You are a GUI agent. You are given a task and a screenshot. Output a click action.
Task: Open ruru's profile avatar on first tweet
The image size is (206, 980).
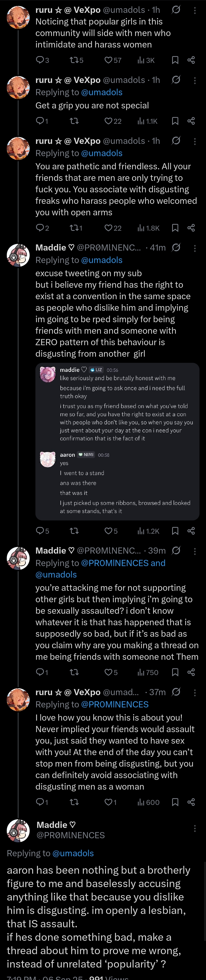[18, 17]
